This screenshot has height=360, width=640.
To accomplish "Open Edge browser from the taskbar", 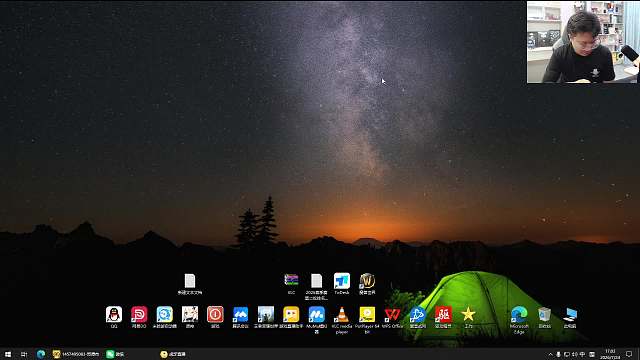I will 41,354.
